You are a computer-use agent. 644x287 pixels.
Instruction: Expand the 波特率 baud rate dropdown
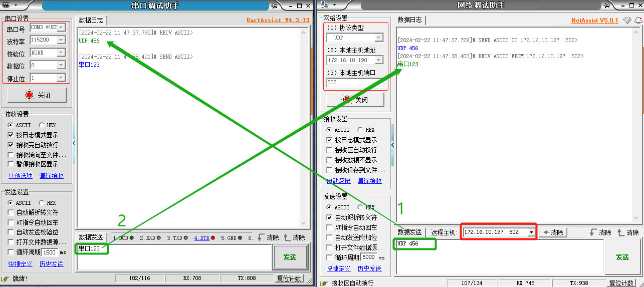tap(61, 40)
